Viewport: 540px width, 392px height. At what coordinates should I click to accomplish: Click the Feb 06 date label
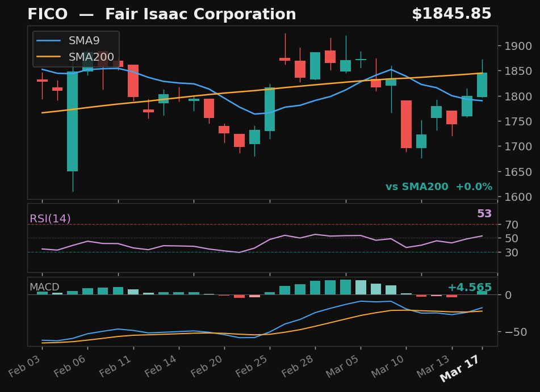(x=70, y=366)
